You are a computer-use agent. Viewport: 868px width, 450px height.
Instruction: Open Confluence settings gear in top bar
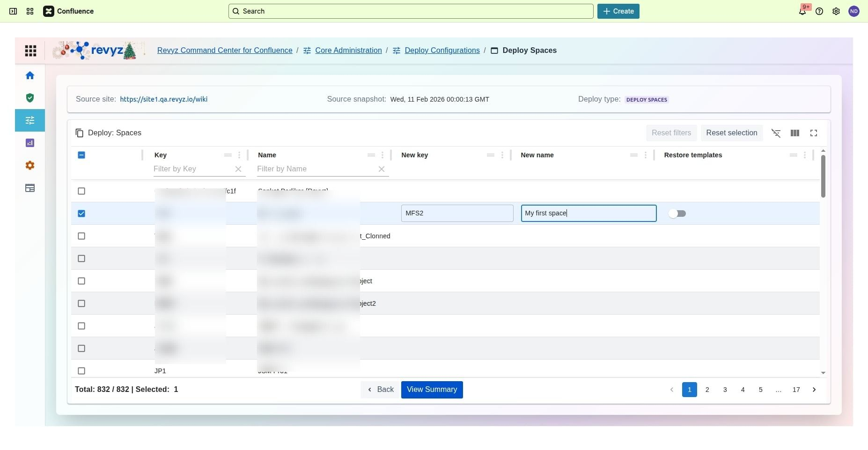pos(836,11)
